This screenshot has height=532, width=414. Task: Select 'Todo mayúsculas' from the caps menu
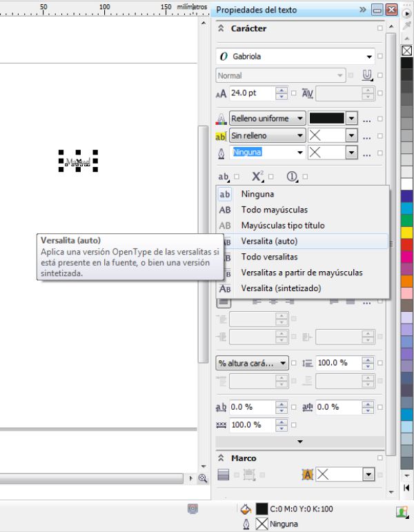click(x=274, y=210)
